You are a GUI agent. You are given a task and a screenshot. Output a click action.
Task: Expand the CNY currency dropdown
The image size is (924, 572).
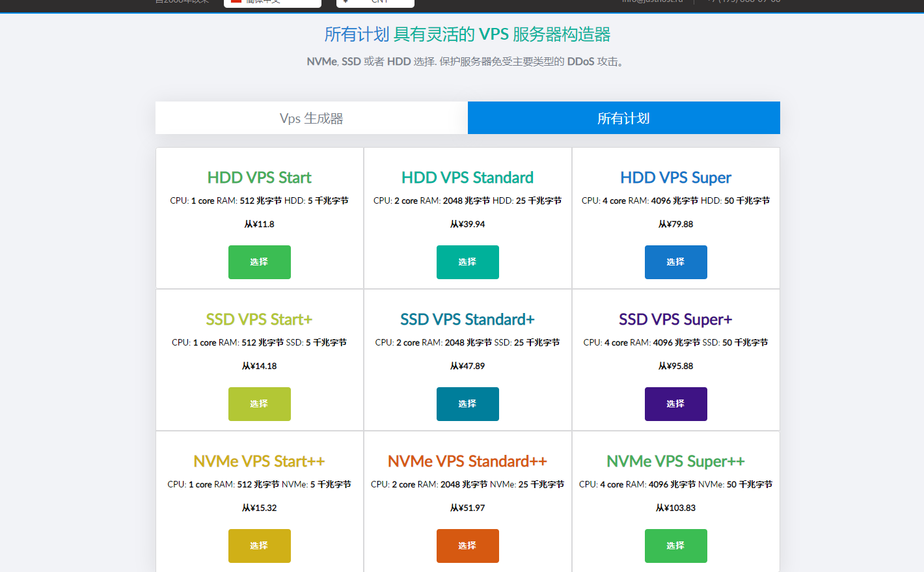(x=375, y=3)
